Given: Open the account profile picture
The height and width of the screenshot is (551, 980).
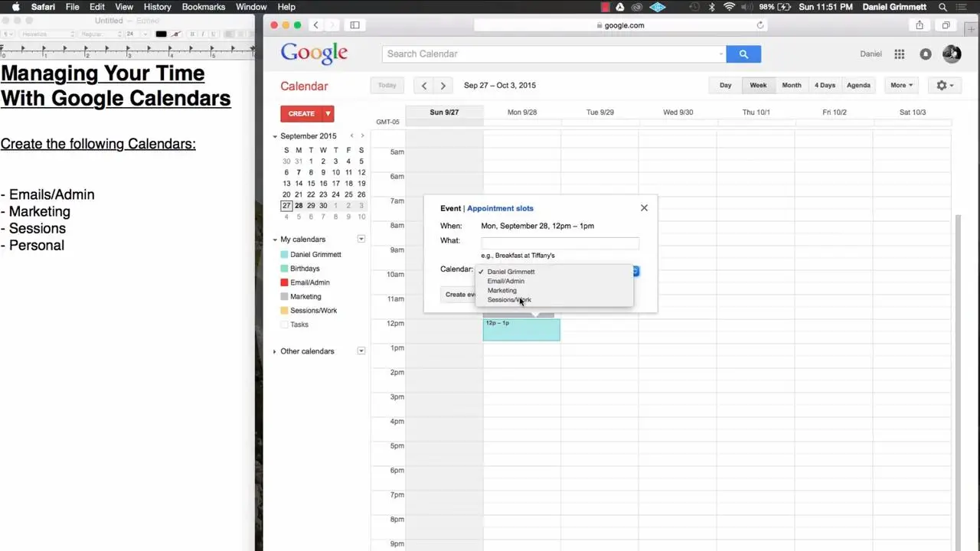Looking at the screenshot, I should pyautogui.click(x=952, y=54).
